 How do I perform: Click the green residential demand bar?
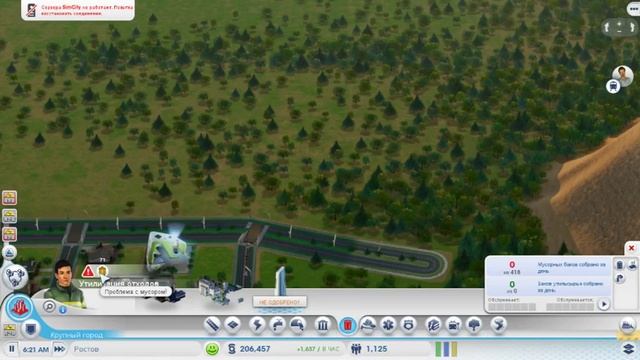(438, 349)
